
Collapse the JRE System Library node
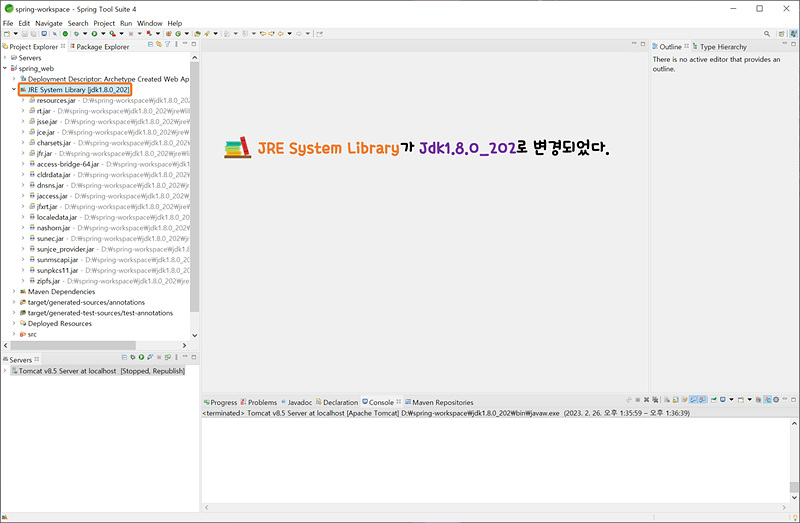click(x=14, y=89)
